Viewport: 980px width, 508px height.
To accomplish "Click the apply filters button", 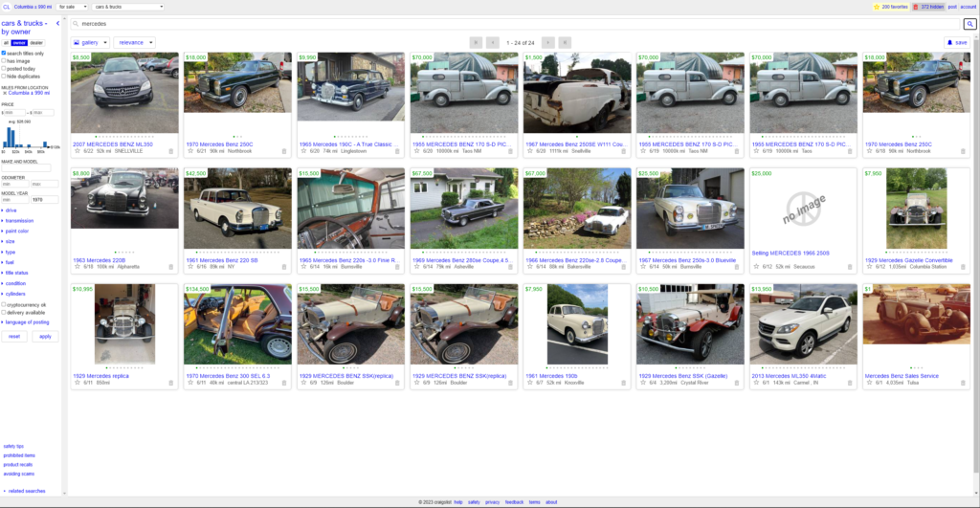I will tap(45, 336).
